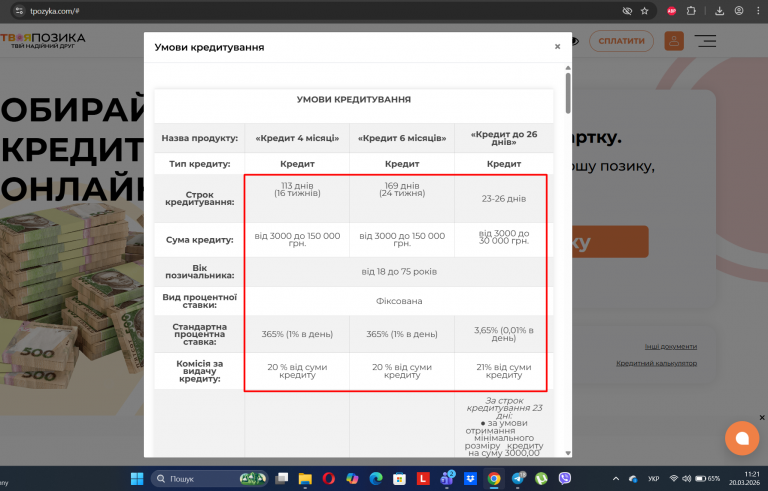Screen dimensions: 768x491
Task: Click the «Кредит 4 місяці» column header
Action: pyautogui.click(x=297, y=138)
